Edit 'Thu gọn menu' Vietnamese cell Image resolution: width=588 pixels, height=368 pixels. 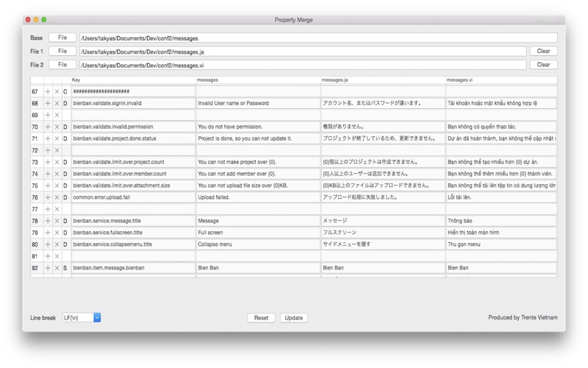501,244
